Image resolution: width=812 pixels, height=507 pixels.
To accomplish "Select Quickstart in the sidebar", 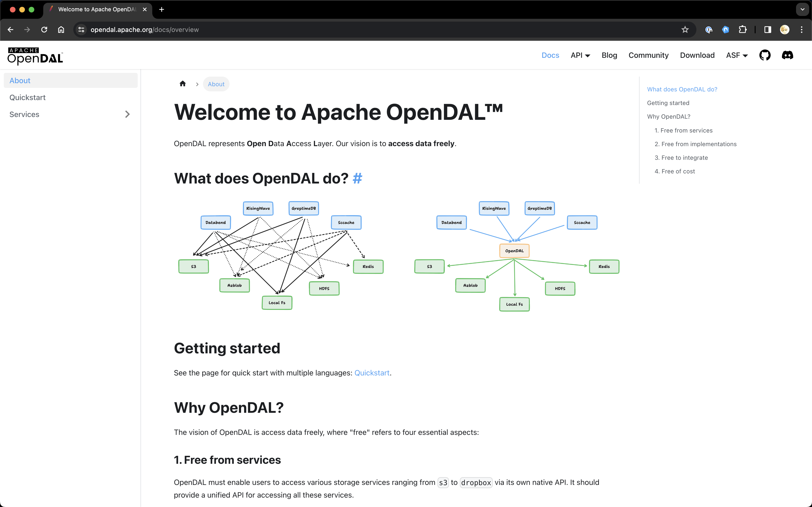I will click(70, 97).
